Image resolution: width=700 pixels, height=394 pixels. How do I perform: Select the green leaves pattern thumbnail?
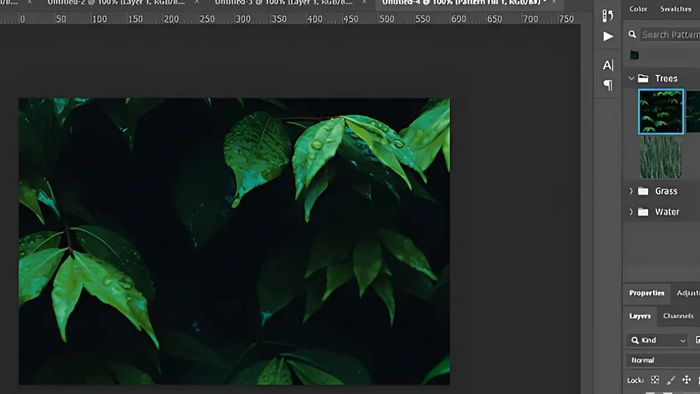[661, 111]
